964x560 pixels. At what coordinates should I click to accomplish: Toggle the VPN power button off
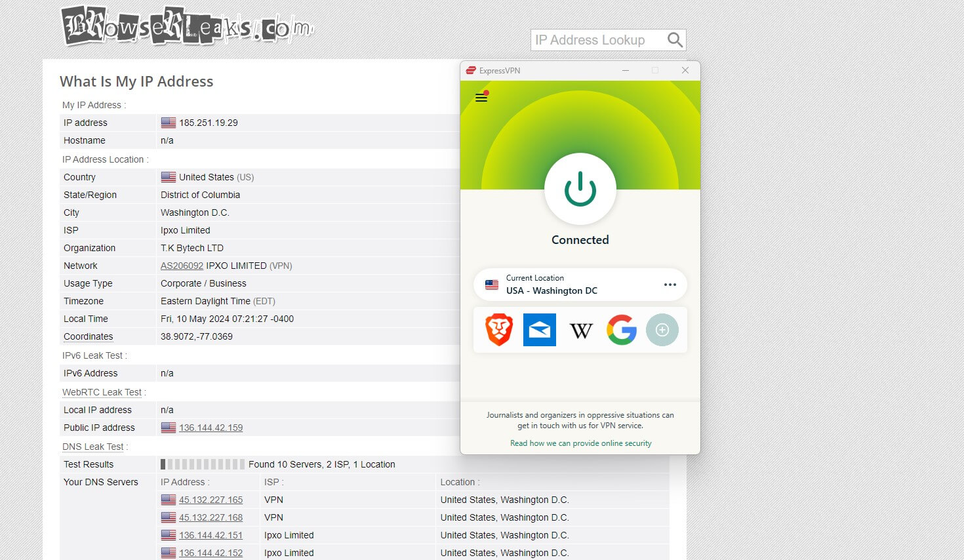580,189
